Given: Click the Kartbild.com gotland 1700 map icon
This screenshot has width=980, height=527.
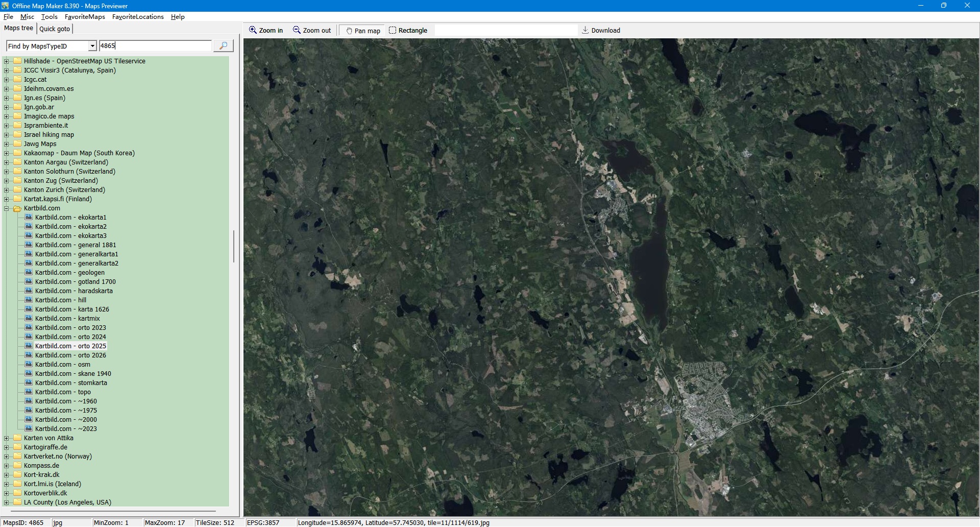Looking at the screenshot, I should click(29, 281).
